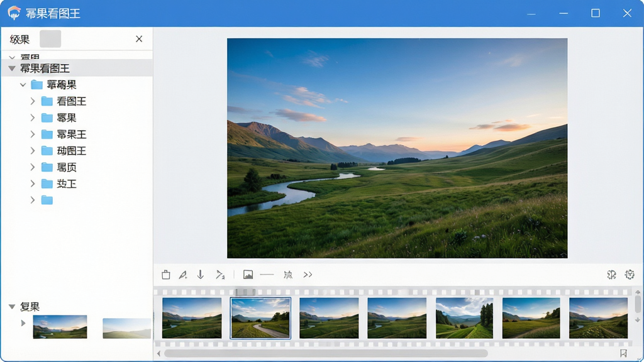The height and width of the screenshot is (362, 644).
Task: Click the vertical scrollbar thumb beside the filmstrip
Action: [638, 305]
